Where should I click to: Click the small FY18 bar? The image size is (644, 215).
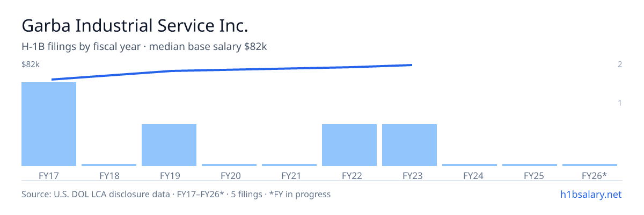tap(109, 165)
